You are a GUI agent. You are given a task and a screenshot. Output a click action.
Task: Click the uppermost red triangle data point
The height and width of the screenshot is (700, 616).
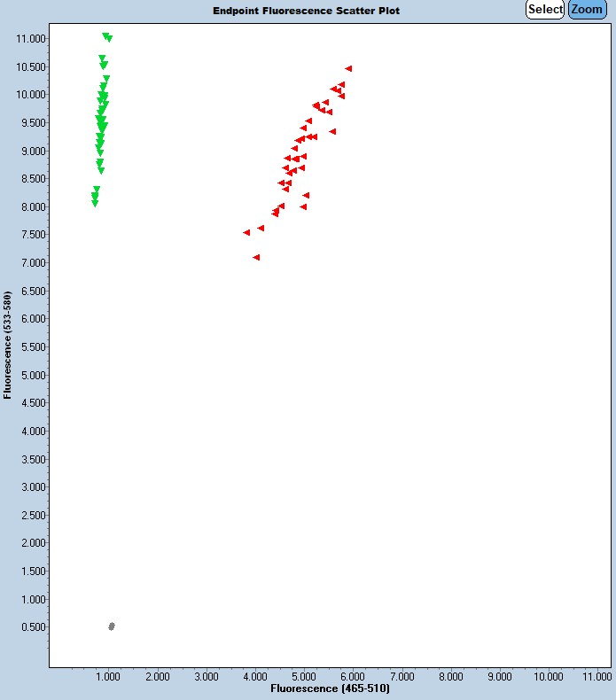tap(349, 68)
